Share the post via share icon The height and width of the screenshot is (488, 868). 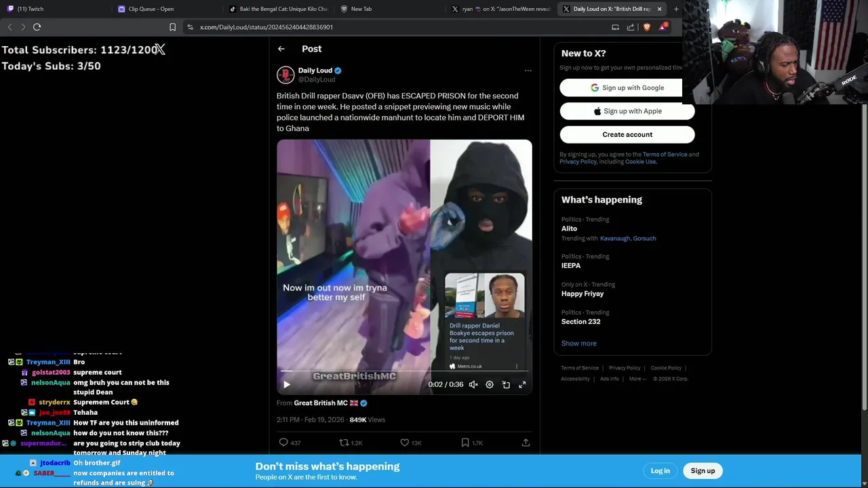coord(526,443)
